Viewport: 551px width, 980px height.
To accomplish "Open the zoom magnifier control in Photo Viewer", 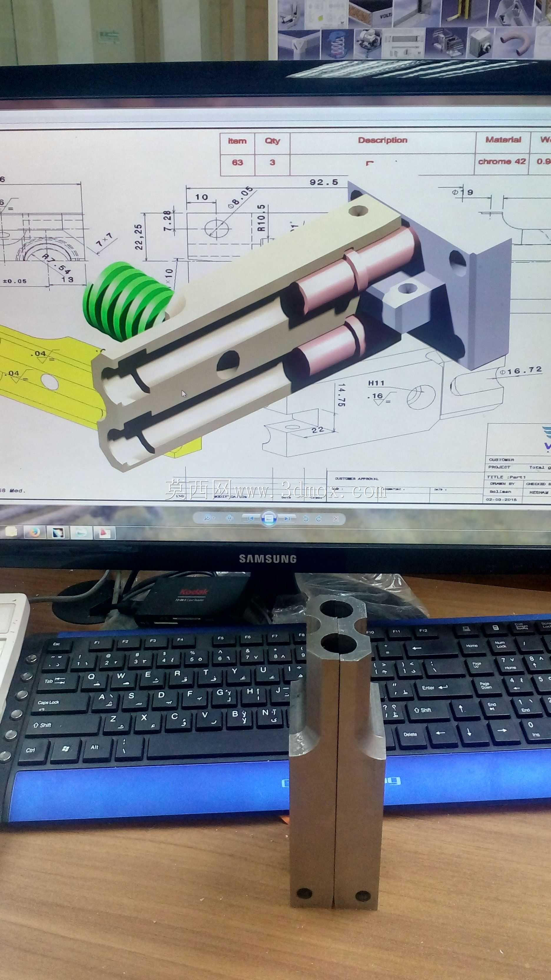I will (209, 518).
